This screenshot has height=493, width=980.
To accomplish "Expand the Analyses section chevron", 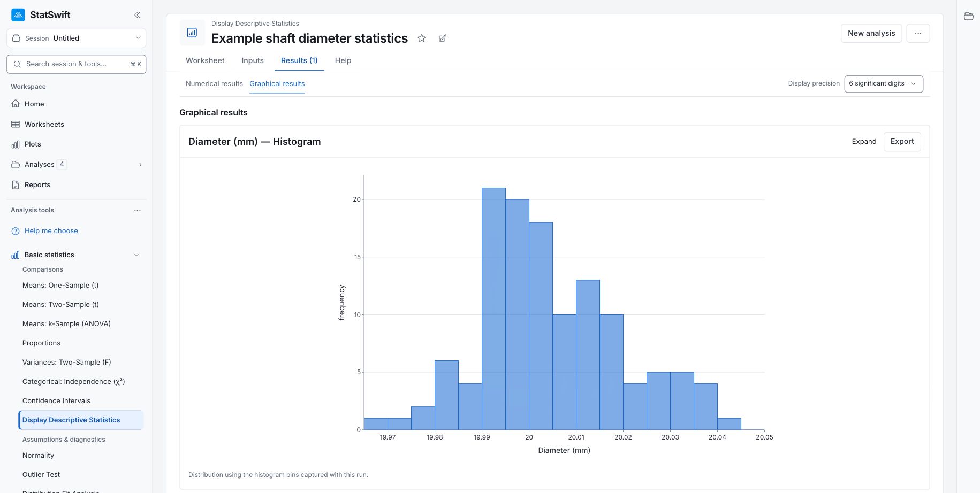I will pos(140,165).
